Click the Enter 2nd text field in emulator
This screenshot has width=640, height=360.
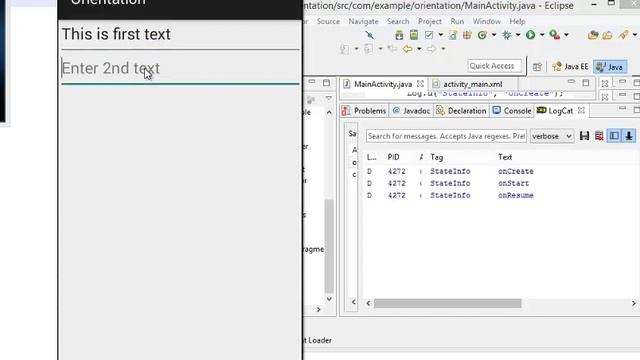(180, 68)
